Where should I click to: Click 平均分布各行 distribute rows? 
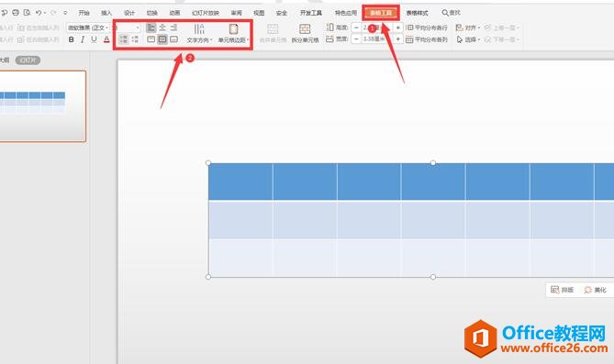click(x=427, y=28)
